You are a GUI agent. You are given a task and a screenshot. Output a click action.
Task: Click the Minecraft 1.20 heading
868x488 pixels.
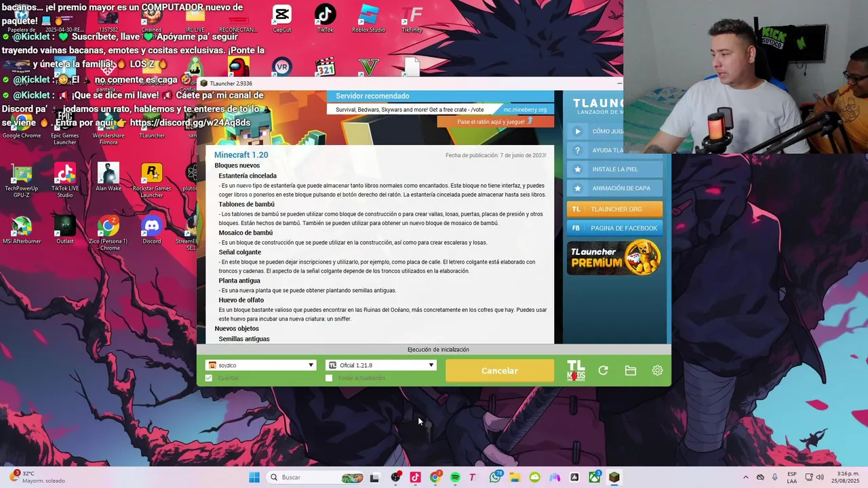pyautogui.click(x=241, y=155)
